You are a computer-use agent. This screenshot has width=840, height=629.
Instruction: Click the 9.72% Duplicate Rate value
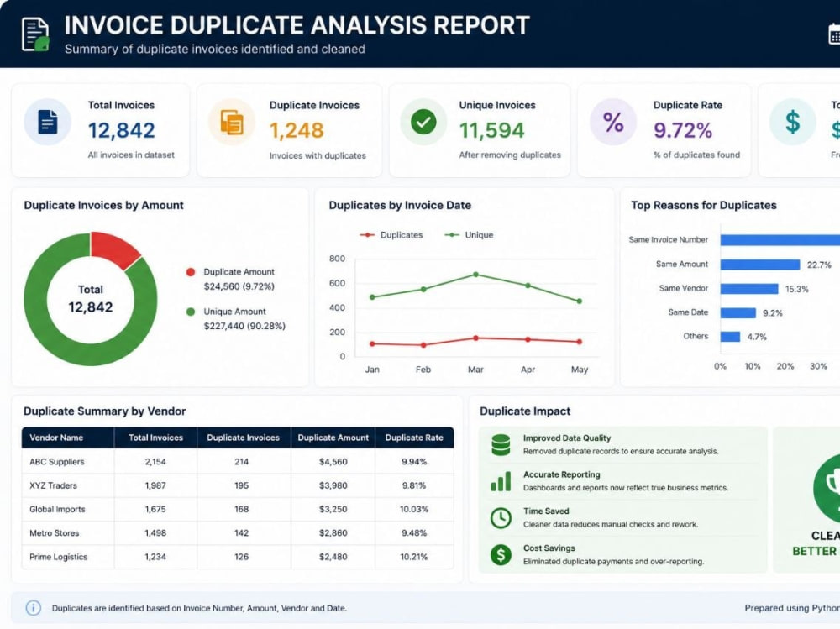tap(682, 130)
